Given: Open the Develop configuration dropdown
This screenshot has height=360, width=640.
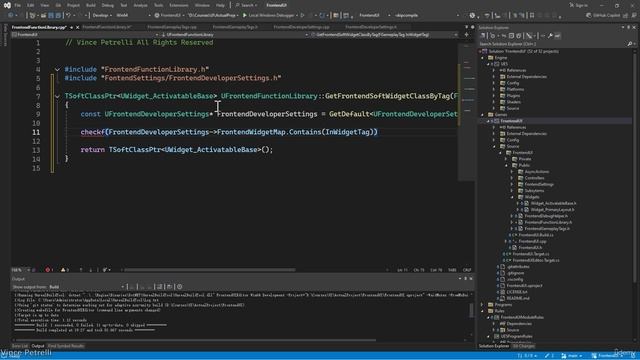Looking at the screenshot, I should pos(102,16).
